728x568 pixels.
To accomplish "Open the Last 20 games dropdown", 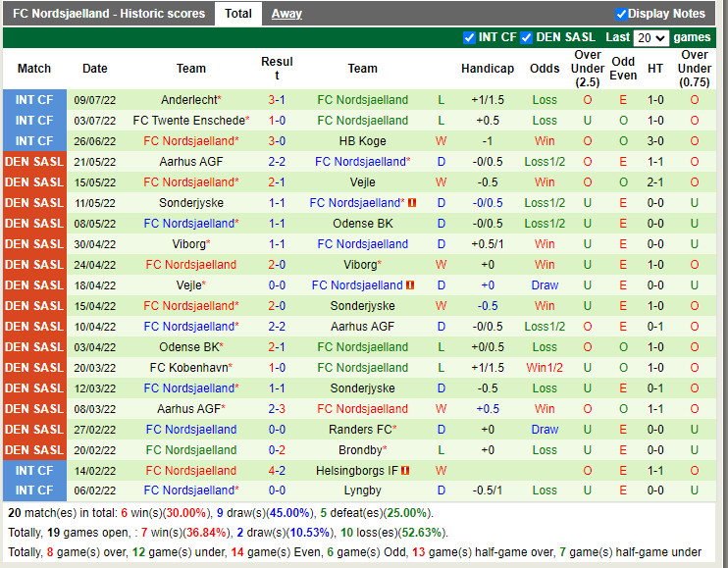I will 650,37.
